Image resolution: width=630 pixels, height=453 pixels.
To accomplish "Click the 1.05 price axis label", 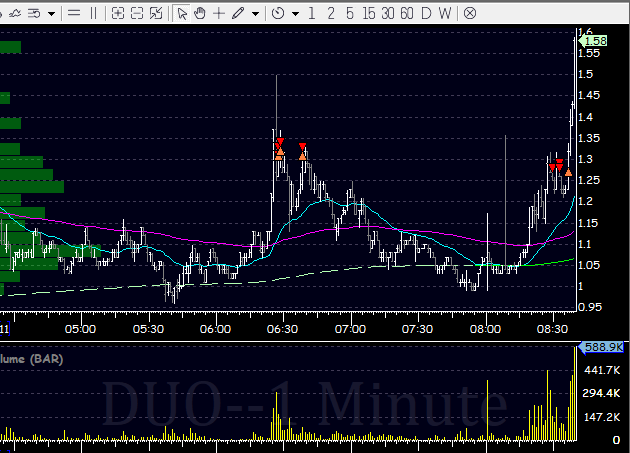I will coord(589,265).
